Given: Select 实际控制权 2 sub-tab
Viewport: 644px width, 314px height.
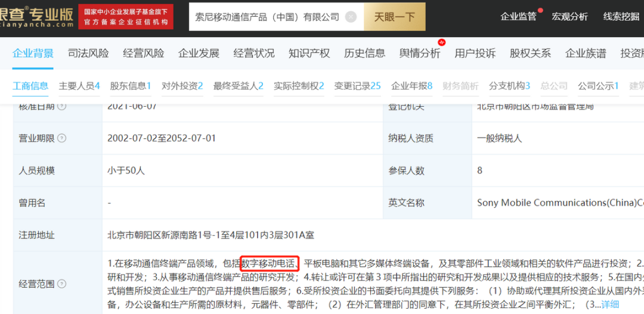Looking at the screenshot, I should point(299,86).
